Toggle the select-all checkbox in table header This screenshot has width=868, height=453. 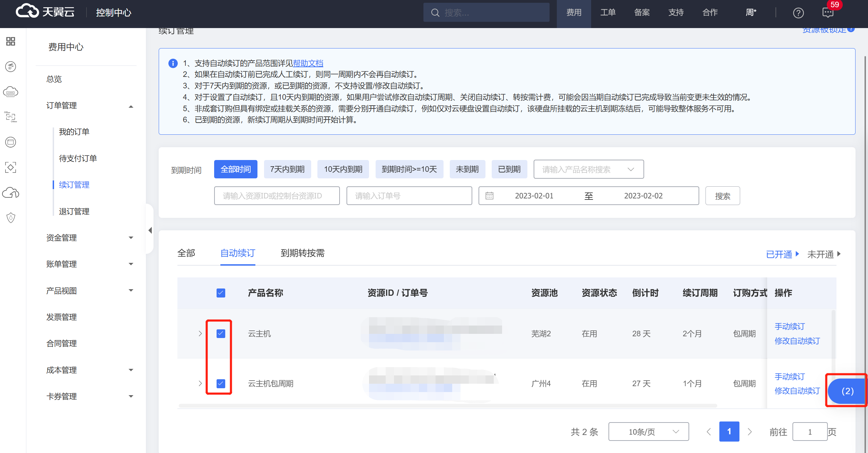221,293
